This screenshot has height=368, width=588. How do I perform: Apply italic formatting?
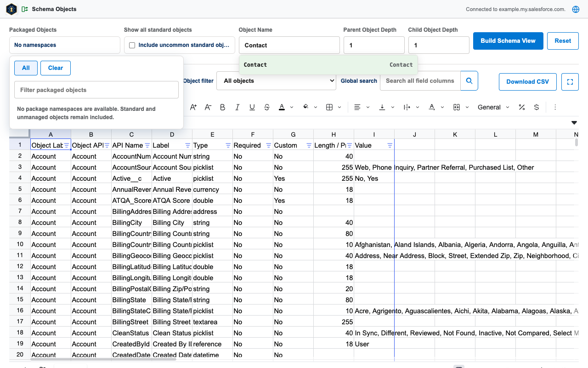click(237, 107)
